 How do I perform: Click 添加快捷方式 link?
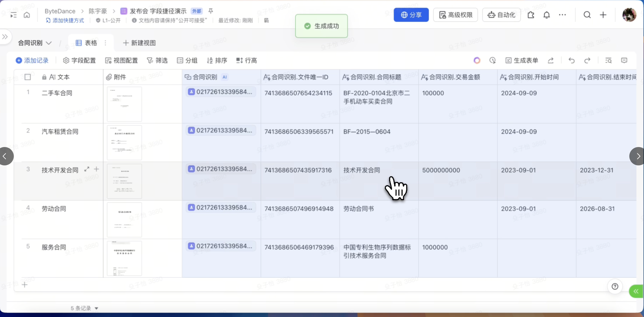[65, 20]
